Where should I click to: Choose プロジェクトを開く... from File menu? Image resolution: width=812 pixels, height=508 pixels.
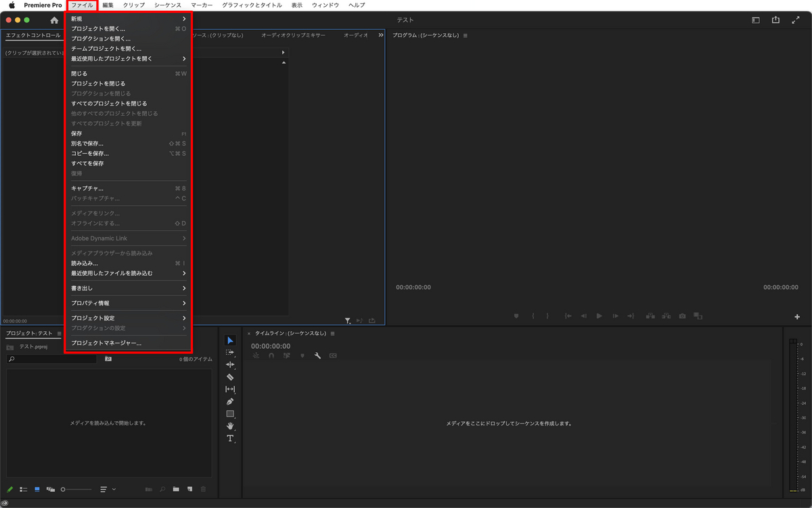click(129, 29)
